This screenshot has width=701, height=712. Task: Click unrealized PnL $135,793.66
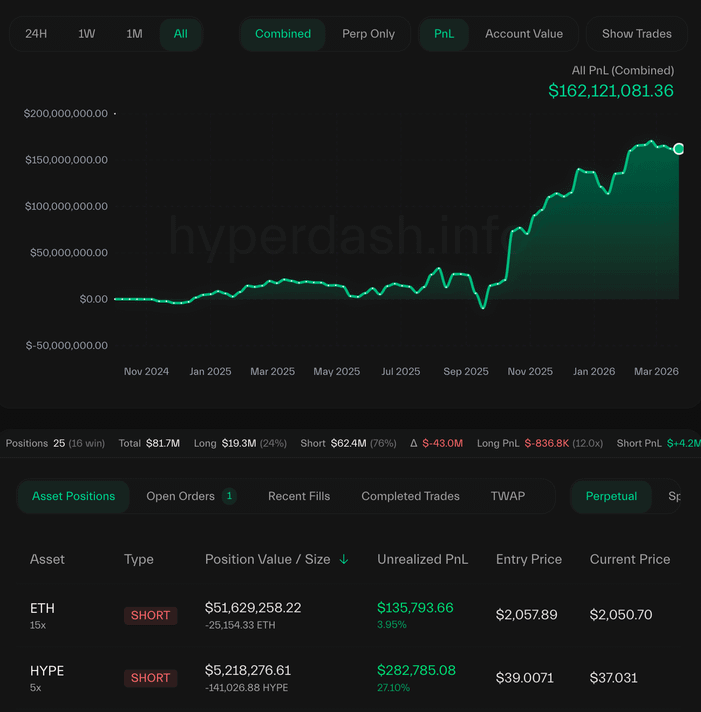coord(415,608)
